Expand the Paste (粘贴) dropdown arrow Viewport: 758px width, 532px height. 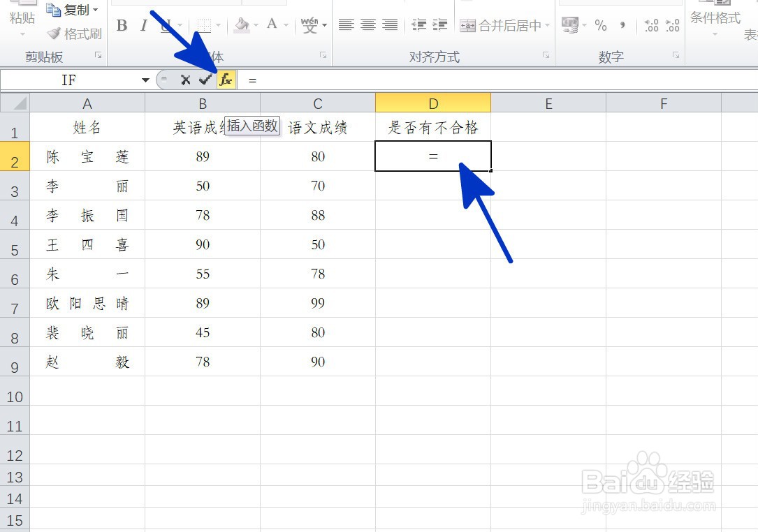click(x=22, y=34)
